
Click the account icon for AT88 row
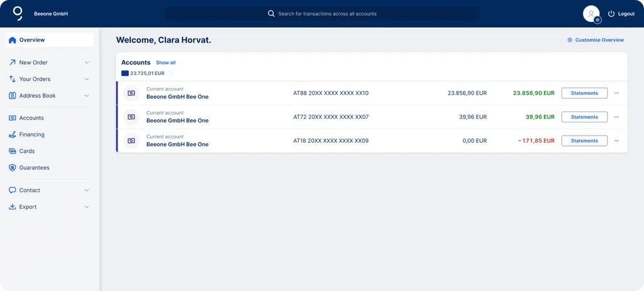coord(131,93)
